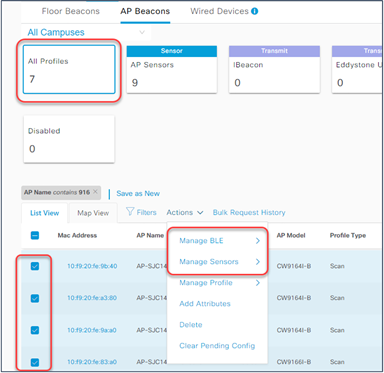Select the Disabled profiles card
384x373 pixels.
[69, 139]
